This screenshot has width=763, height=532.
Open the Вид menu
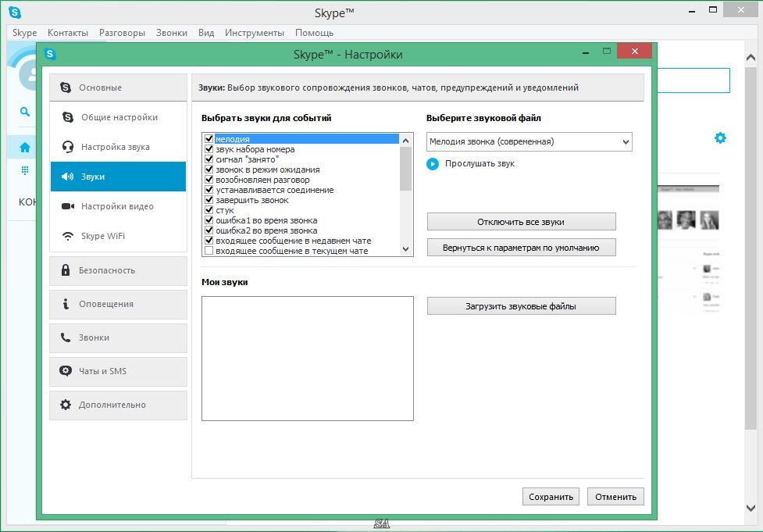tap(206, 33)
